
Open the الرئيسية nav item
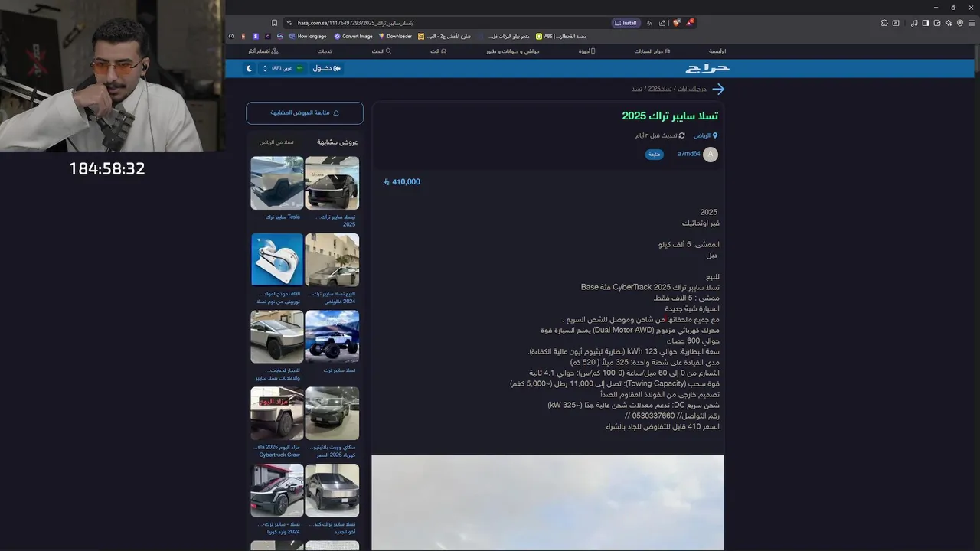(x=717, y=51)
